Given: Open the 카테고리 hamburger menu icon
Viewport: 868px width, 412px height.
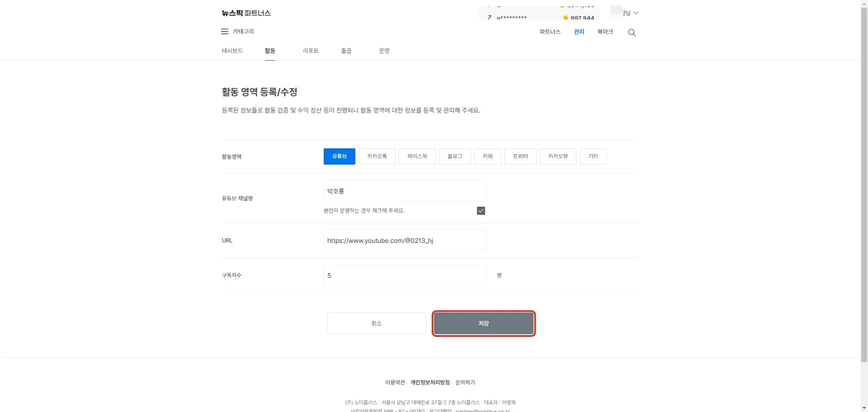Looking at the screenshot, I should (x=225, y=31).
